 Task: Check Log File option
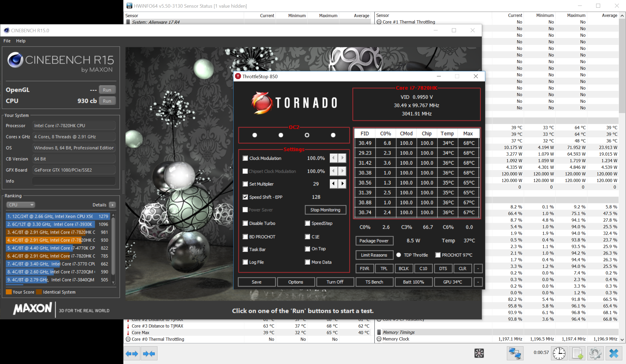click(x=245, y=262)
